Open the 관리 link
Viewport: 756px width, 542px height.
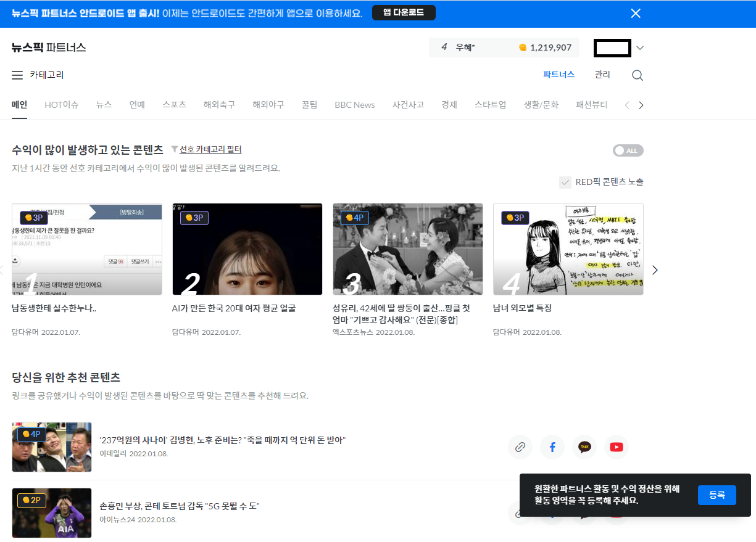[x=602, y=75]
